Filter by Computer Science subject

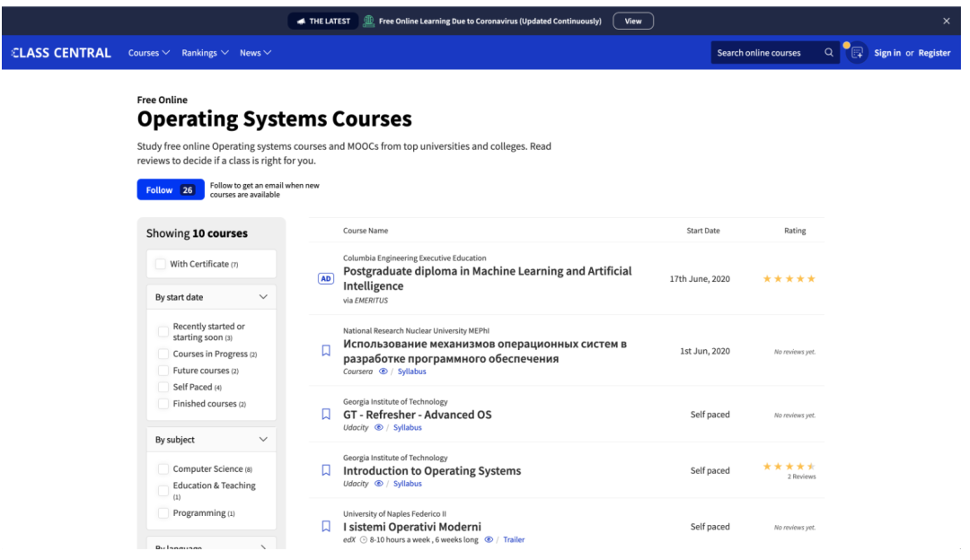163,469
